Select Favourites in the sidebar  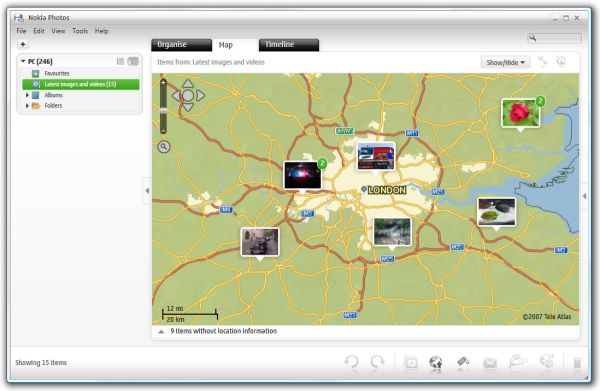pos(57,73)
